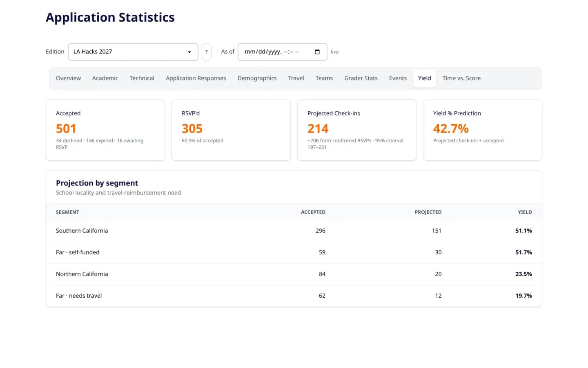Click accepted count 296
The image size is (588, 368).
(321, 231)
